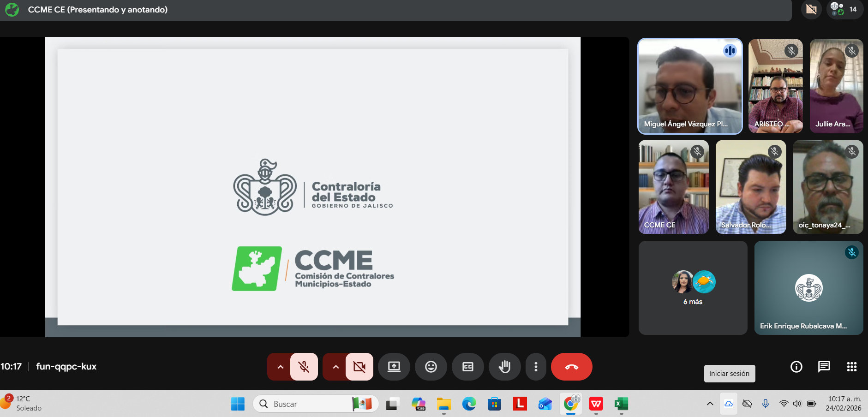This screenshot has width=868, height=417.
Task: Toggle closed captions
Action: [468, 367]
